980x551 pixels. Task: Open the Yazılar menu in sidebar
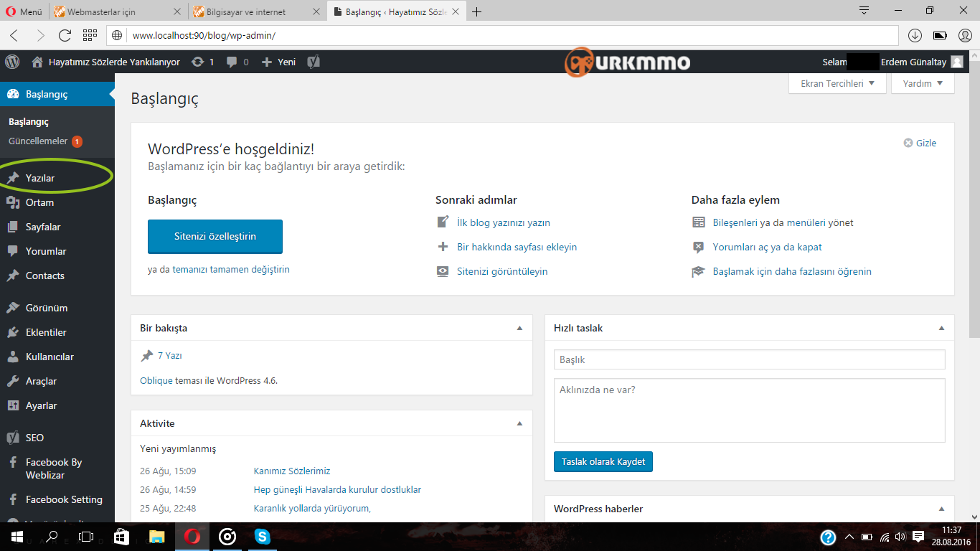(40, 178)
